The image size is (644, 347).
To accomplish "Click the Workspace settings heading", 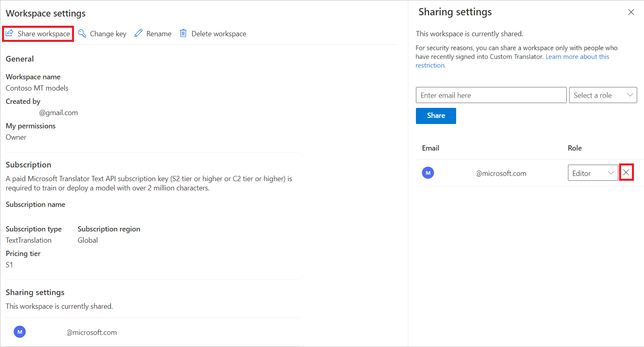I will (x=46, y=13).
